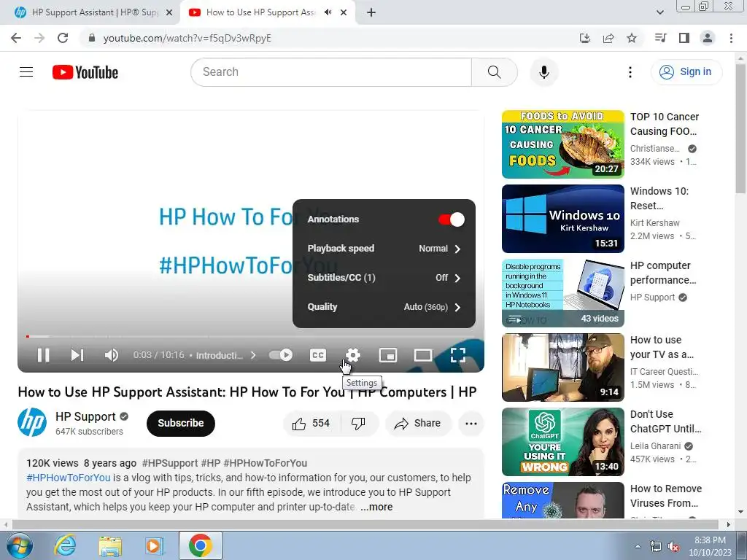Subscribe to HP Support channel
The width and height of the screenshot is (747, 560).
tap(181, 423)
